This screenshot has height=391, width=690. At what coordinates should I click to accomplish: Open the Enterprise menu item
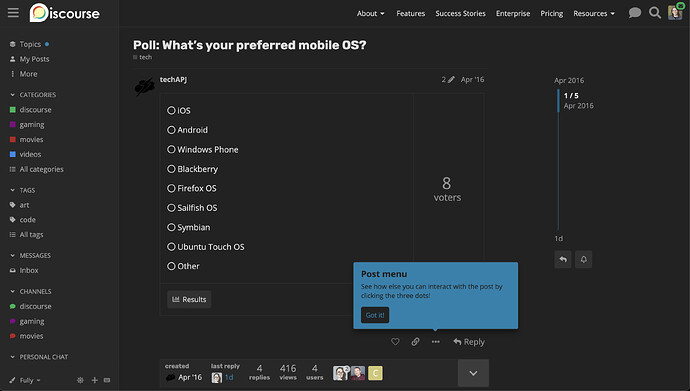coord(513,14)
